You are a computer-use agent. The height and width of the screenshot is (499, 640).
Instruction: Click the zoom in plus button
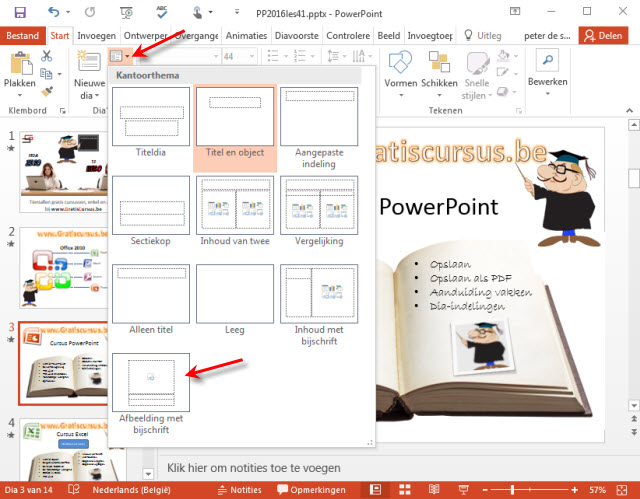[574, 490]
